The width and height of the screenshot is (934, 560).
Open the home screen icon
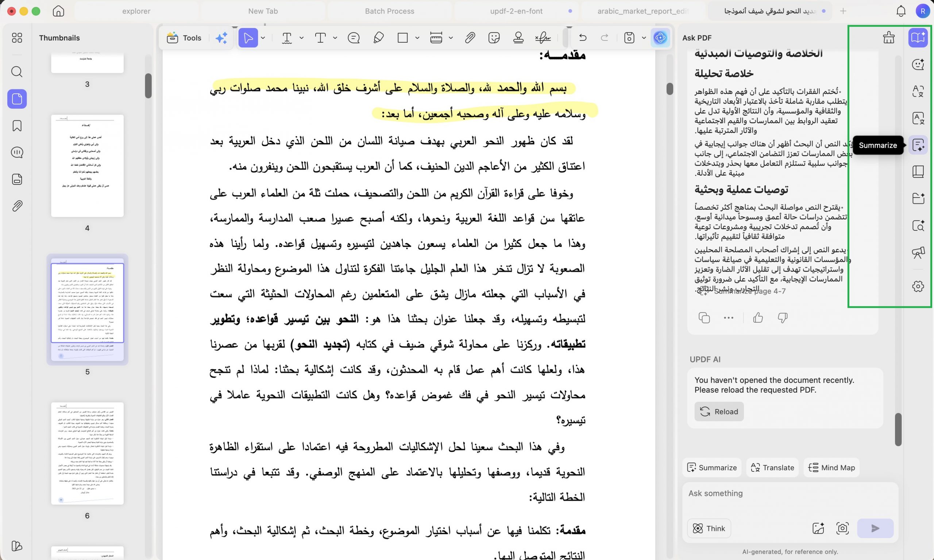[58, 11]
